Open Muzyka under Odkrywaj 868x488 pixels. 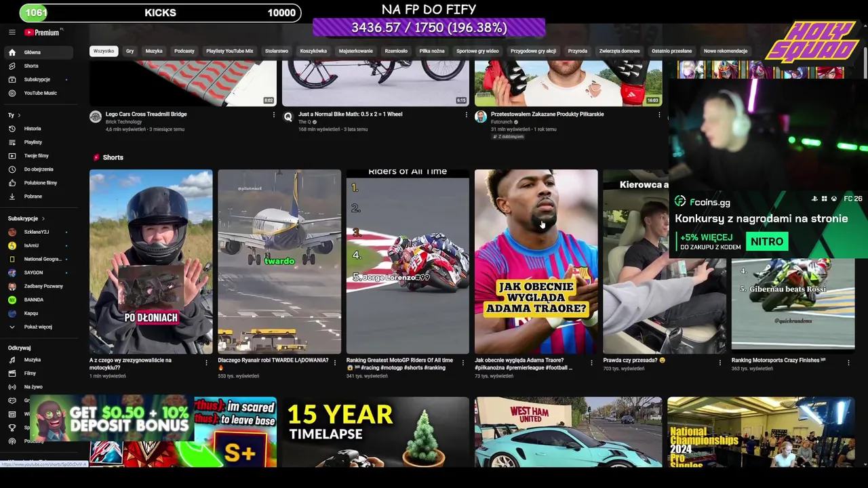pyautogui.click(x=39, y=360)
